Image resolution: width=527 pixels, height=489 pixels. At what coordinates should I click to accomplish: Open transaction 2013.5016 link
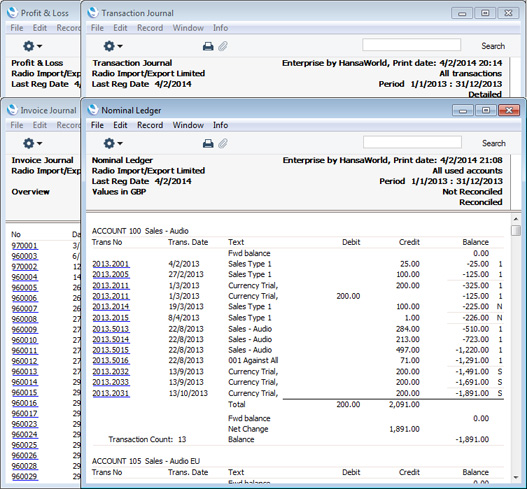(111, 361)
